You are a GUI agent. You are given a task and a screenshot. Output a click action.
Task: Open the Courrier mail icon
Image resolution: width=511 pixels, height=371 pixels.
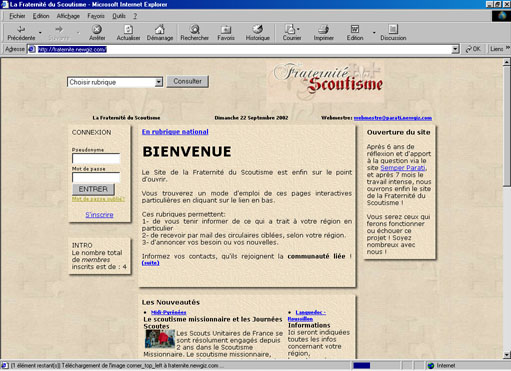coord(292,33)
